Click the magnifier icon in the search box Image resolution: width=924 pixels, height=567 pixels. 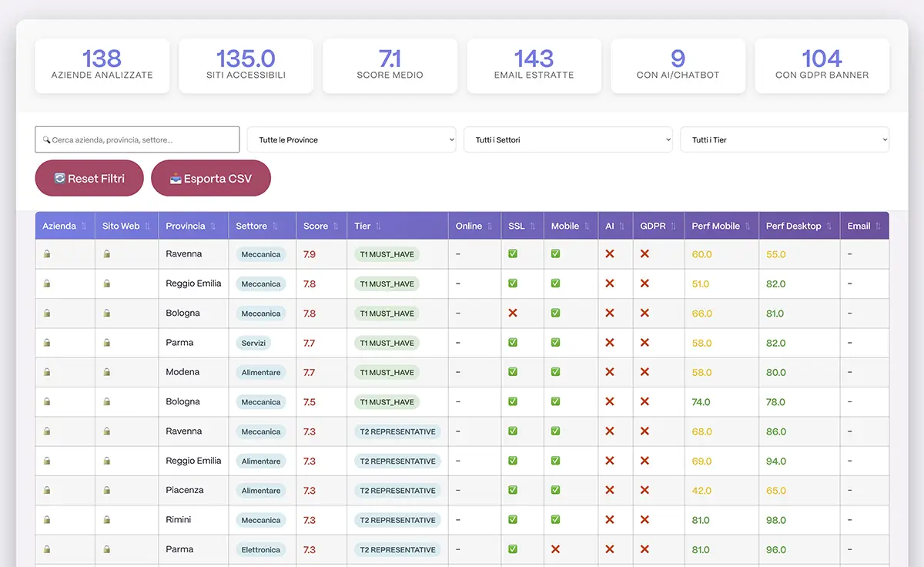click(x=46, y=140)
